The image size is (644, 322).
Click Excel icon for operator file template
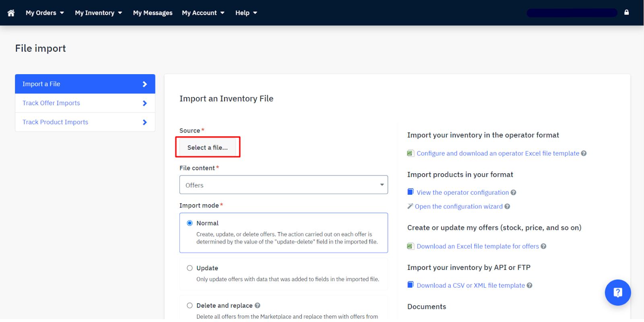[411, 153]
